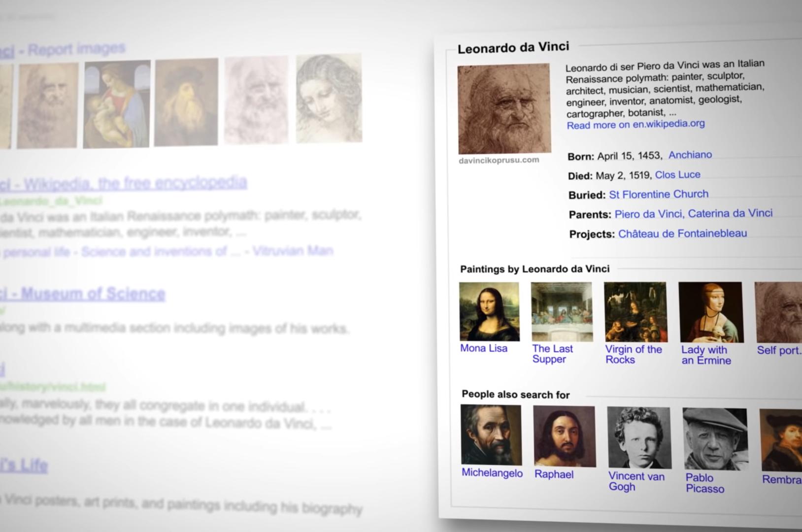
Task: Click Leonardo's portrait in the knowledge panel
Action: tap(504, 108)
